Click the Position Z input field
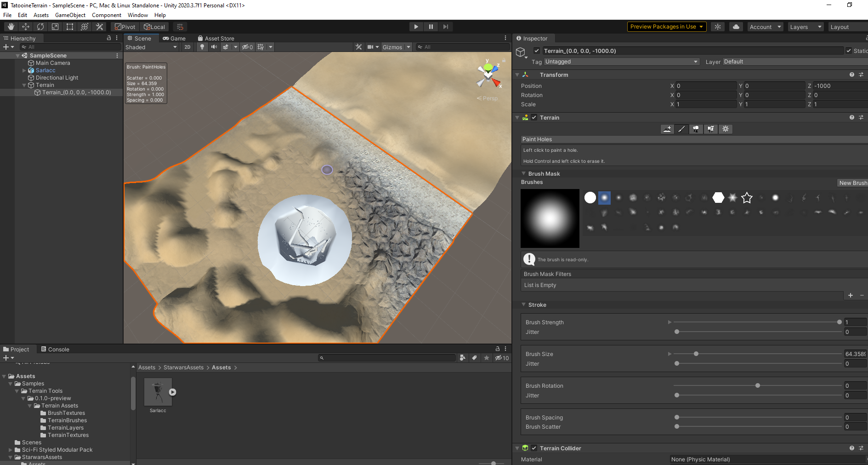The height and width of the screenshot is (465, 868). coord(840,86)
